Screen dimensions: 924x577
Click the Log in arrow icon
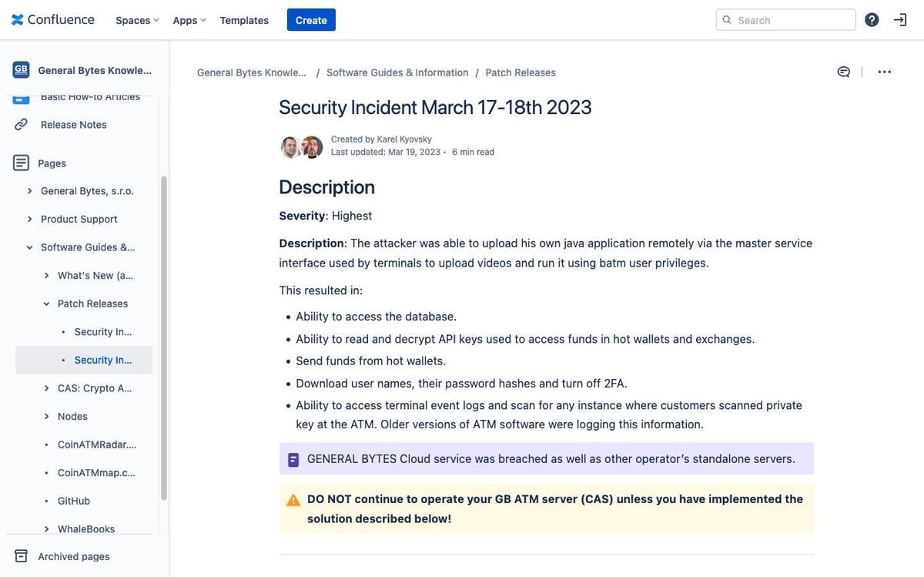coord(900,20)
